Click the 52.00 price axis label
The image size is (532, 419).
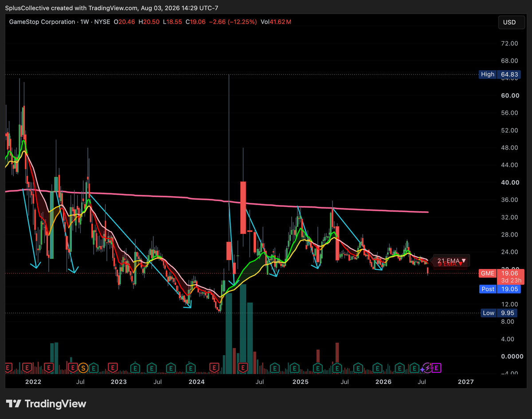pyautogui.click(x=509, y=130)
